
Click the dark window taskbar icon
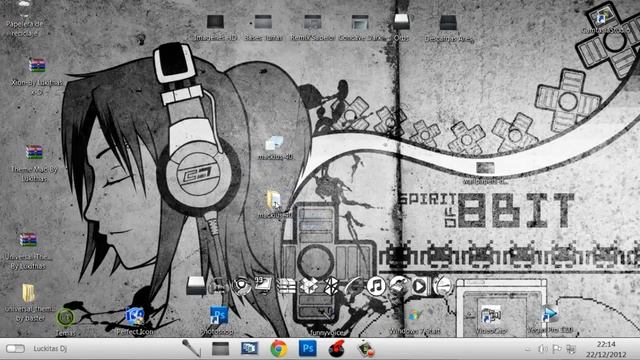[x=220, y=349]
